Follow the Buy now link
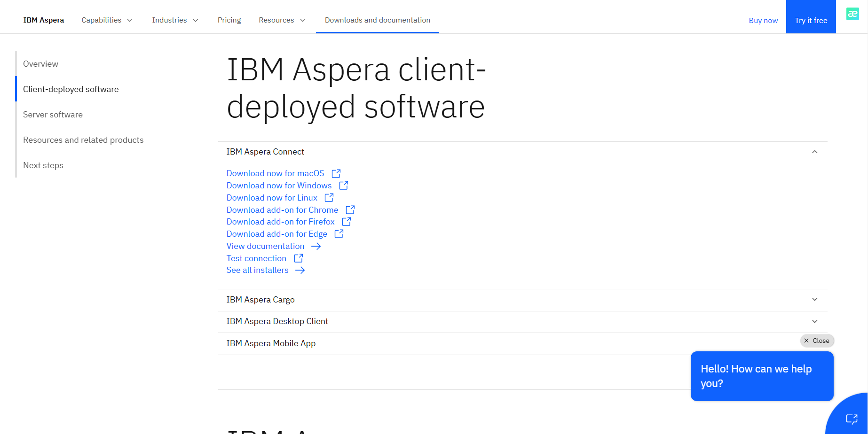The width and height of the screenshot is (868, 434). [763, 21]
